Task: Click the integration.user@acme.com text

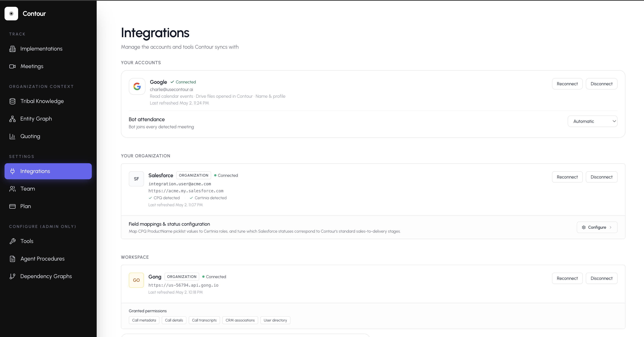Action: (x=180, y=184)
